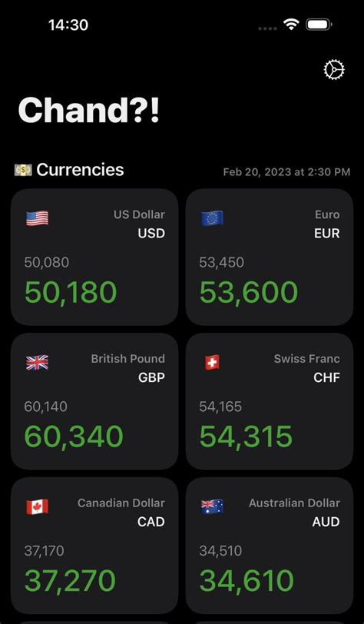The image size is (364, 624).
Task: Select the Swiss Franc price 54,315
Action: tap(246, 436)
